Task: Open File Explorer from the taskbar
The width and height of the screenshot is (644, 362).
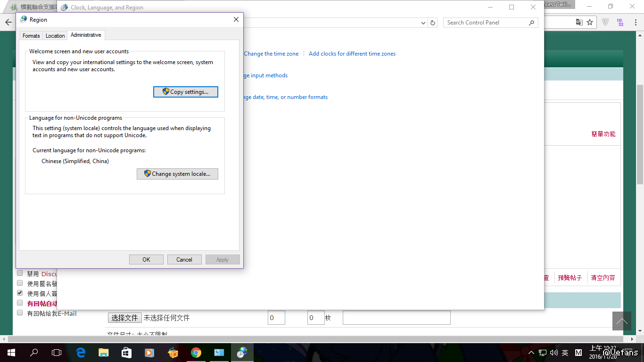Action: [x=103, y=352]
